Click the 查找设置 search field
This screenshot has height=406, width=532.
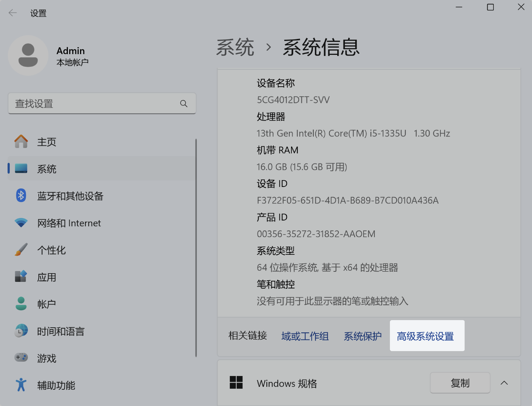click(x=102, y=104)
